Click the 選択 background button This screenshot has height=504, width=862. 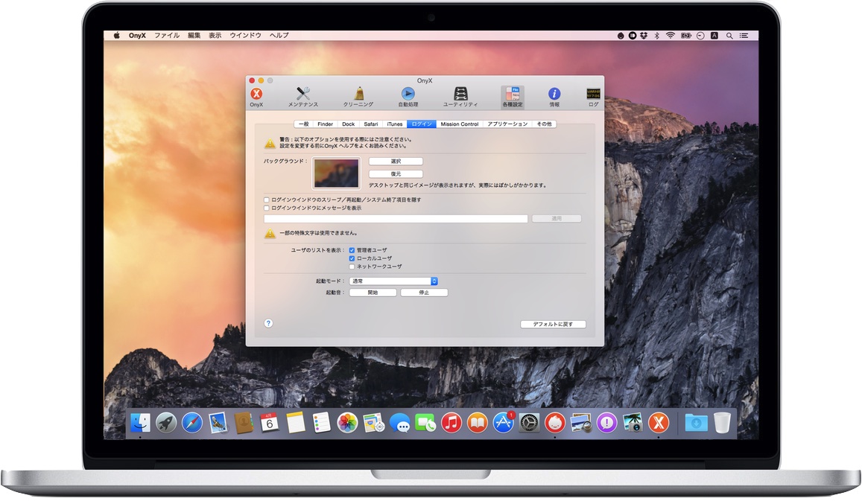pos(396,162)
